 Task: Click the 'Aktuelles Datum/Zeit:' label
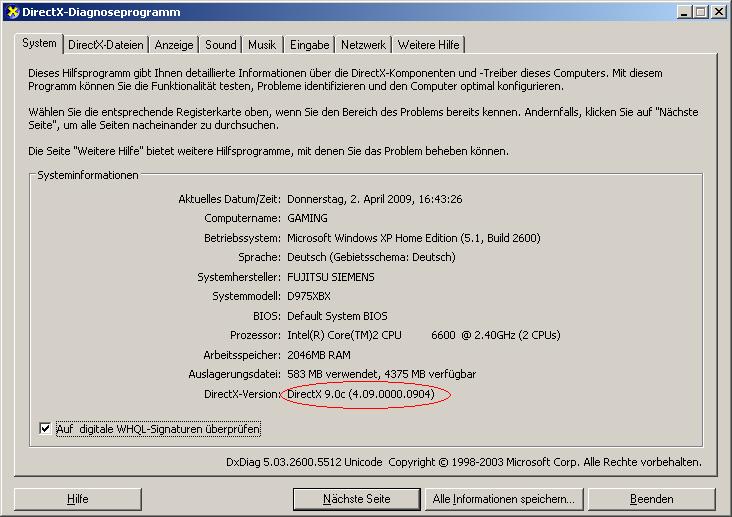tap(229, 199)
